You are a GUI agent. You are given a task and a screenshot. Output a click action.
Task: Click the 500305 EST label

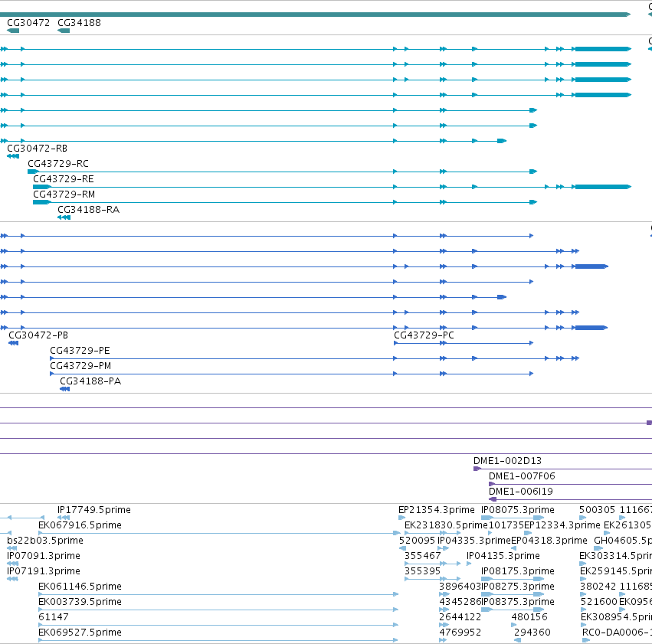(597, 510)
